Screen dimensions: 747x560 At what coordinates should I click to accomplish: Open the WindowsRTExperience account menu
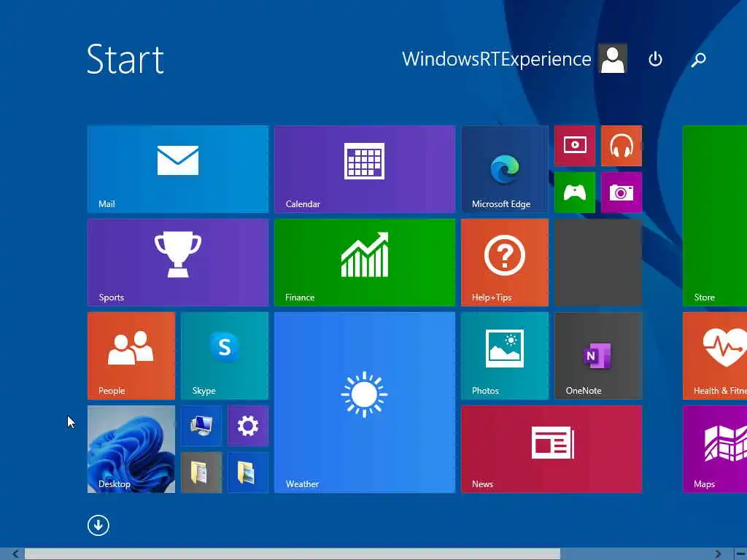(496, 59)
